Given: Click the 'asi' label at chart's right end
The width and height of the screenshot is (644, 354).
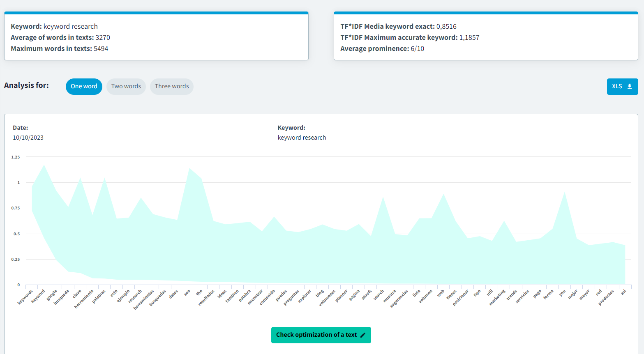Looking at the screenshot, I should coord(623,292).
